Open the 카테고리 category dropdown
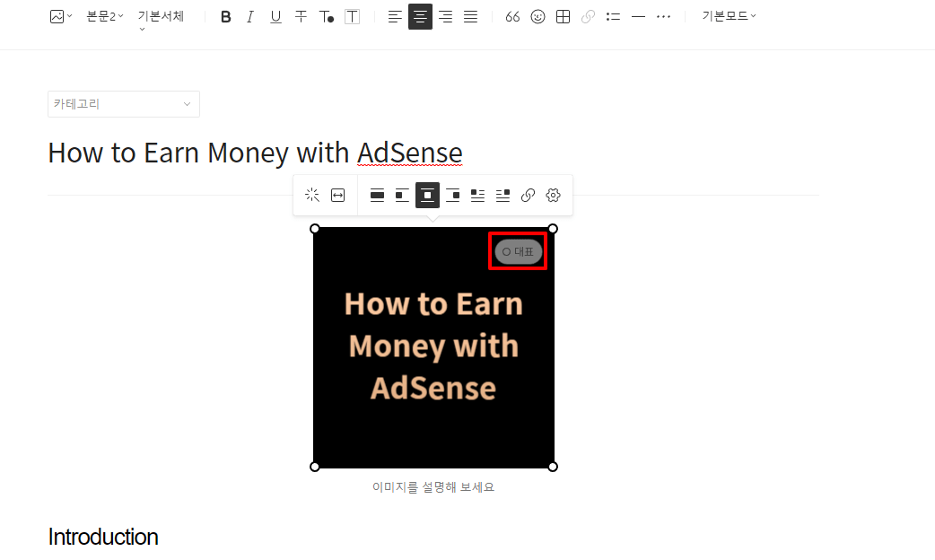Screen dimensions: 935x560 click(123, 104)
